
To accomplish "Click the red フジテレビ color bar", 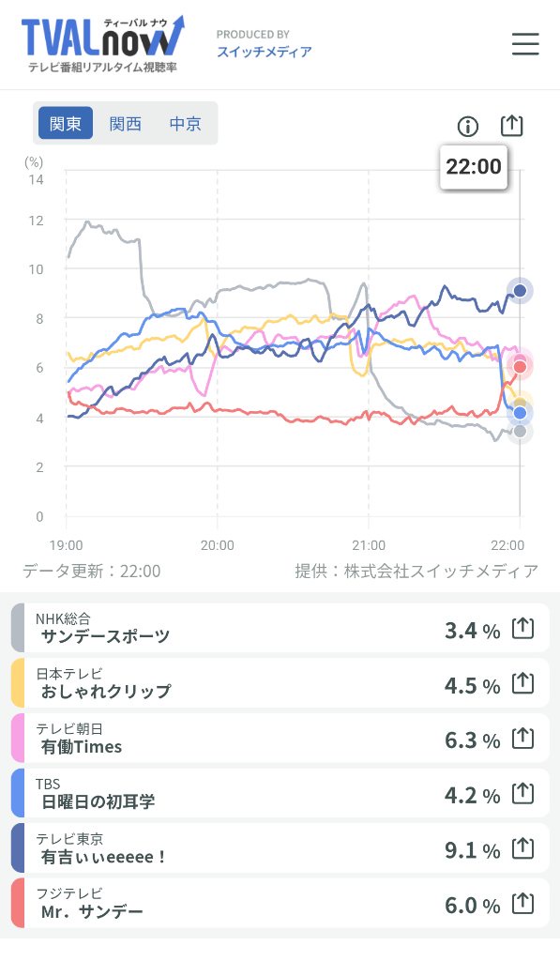I will coord(18,903).
